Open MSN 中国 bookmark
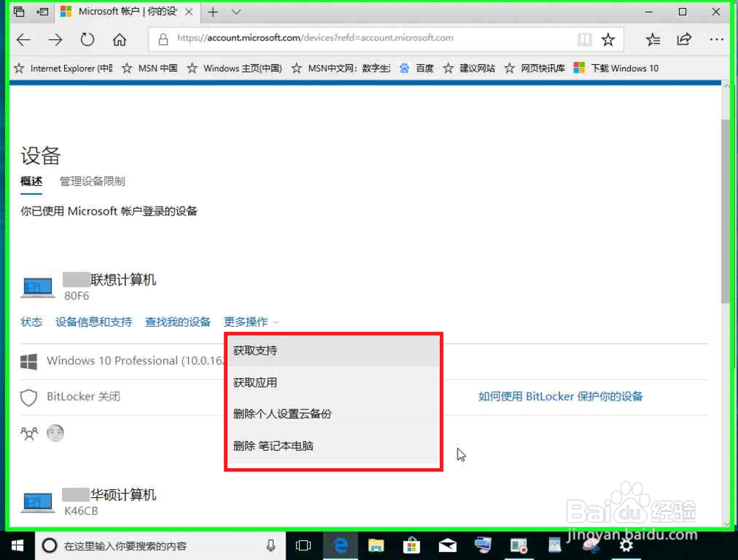 pyautogui.click(x=150, y=68)
